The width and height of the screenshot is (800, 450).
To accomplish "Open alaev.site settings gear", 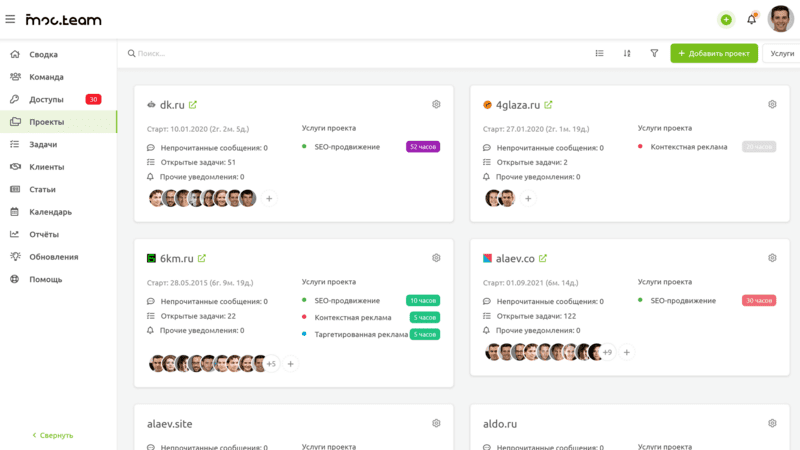I will pyautogui.click(x=436, y=423).
